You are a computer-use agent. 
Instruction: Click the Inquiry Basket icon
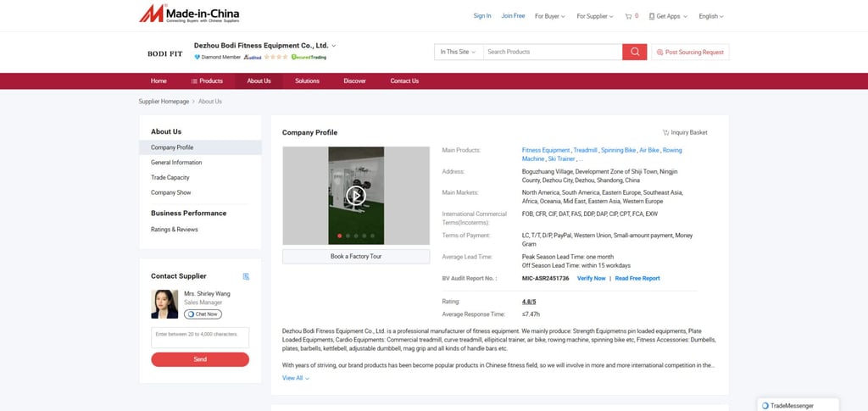coord(666,133)
